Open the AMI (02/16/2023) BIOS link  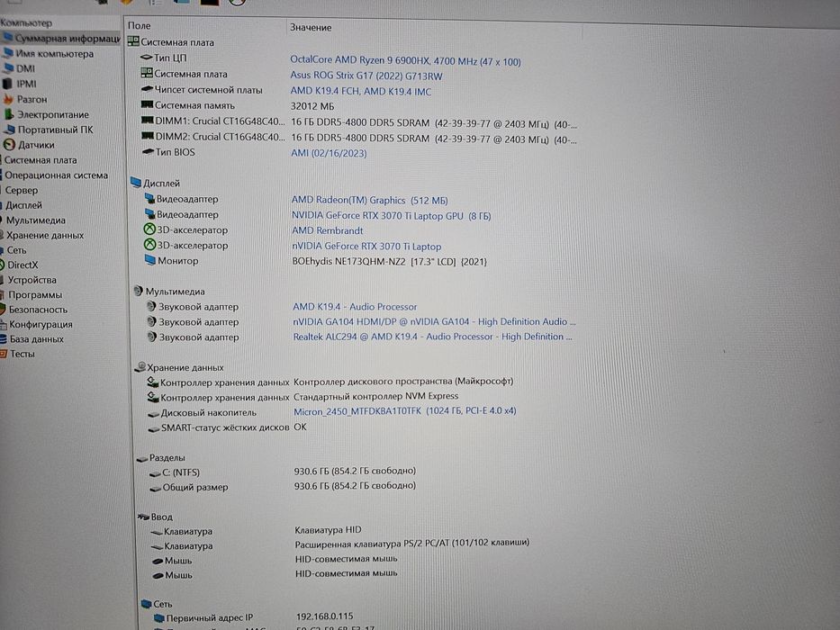tap(329, 153)
